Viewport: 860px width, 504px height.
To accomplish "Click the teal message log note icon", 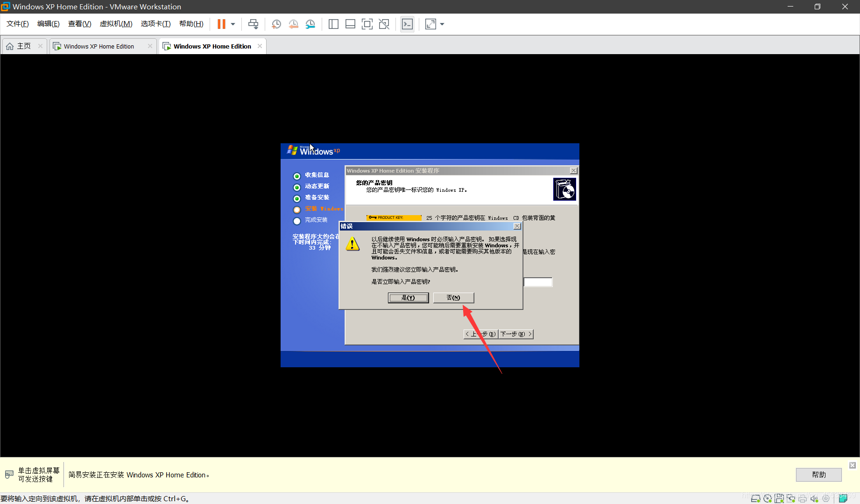I will [x=843, y=498].
